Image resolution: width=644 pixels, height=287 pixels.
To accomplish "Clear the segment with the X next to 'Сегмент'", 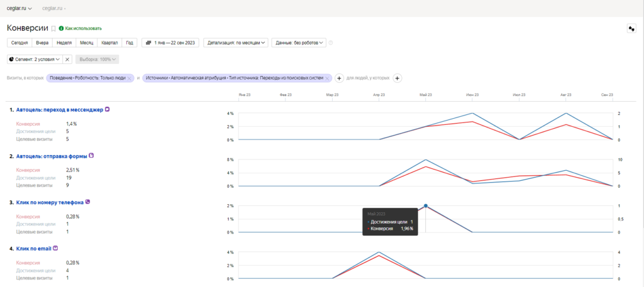I will point(68,60).
